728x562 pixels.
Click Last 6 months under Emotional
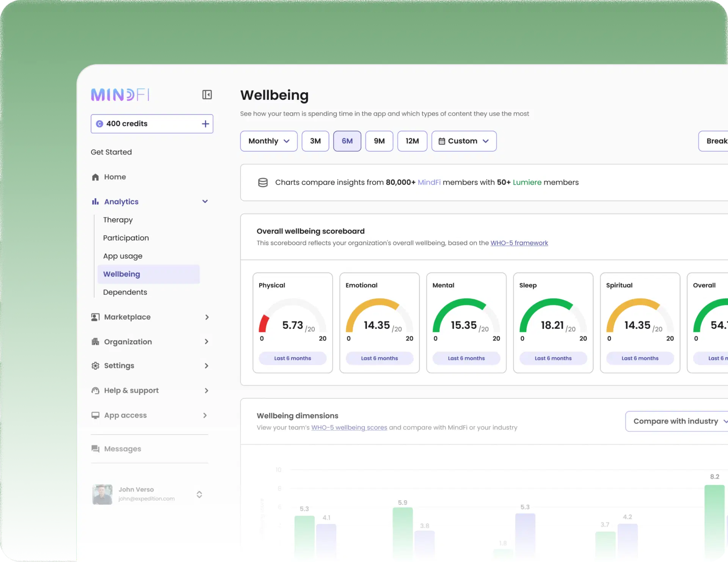pos(380,358)
